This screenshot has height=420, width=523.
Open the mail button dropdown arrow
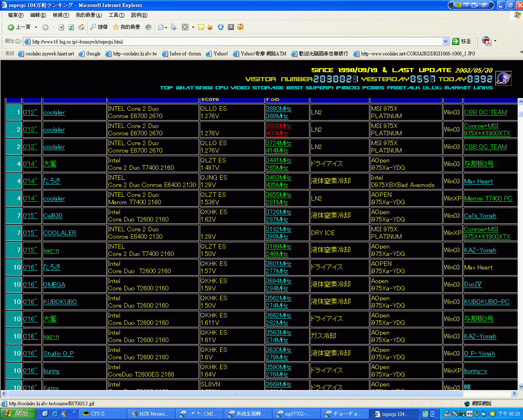coord(166,27)
